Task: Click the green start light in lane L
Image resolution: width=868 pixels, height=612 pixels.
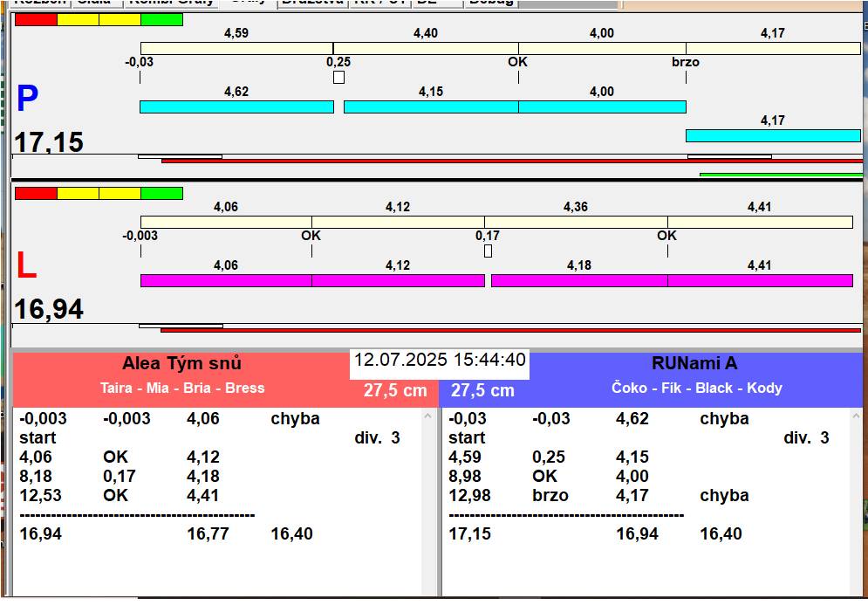Action: click(x=161, y=193)
